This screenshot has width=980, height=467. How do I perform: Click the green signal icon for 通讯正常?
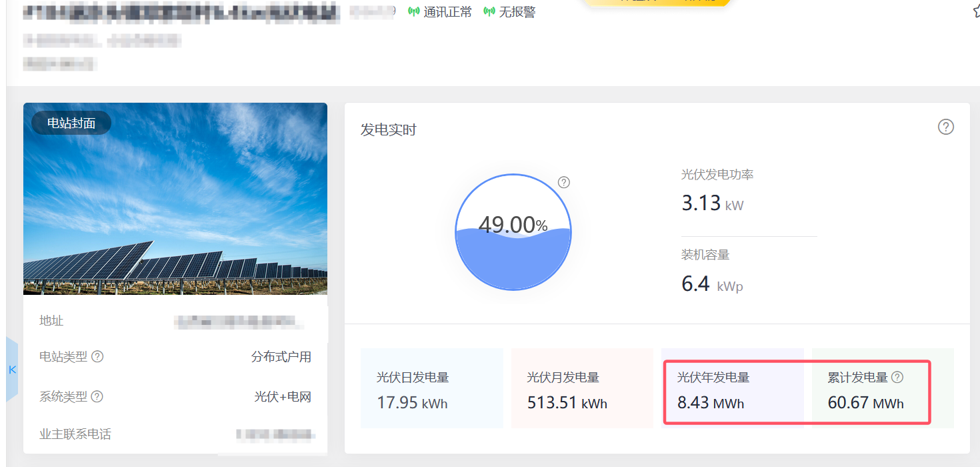[414, 12]
